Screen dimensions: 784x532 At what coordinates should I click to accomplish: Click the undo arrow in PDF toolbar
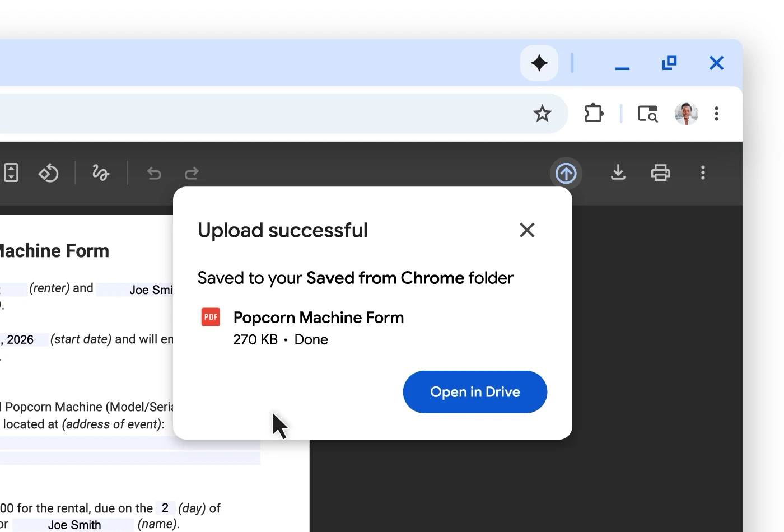click(154, 174)
